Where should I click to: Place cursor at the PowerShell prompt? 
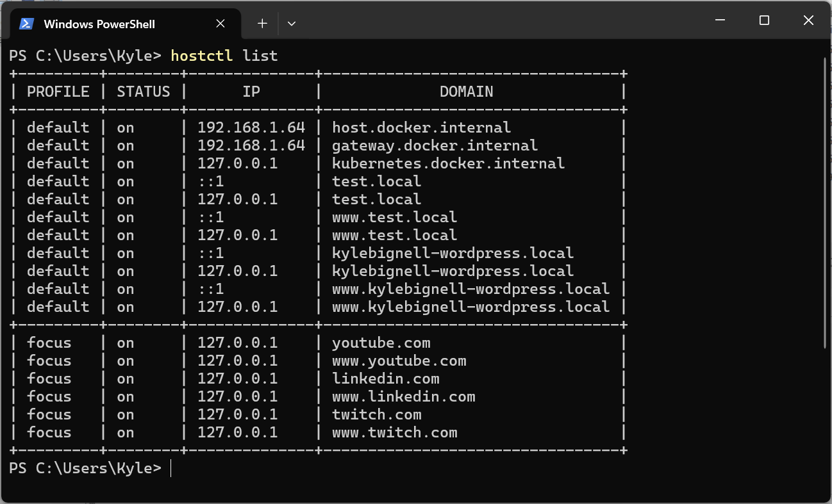[170, 468]
